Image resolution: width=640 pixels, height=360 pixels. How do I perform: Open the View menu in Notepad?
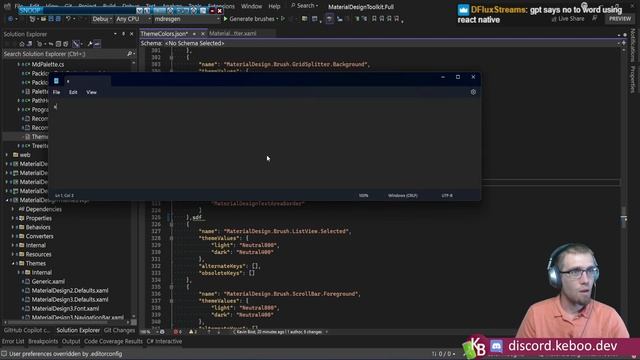91,92
